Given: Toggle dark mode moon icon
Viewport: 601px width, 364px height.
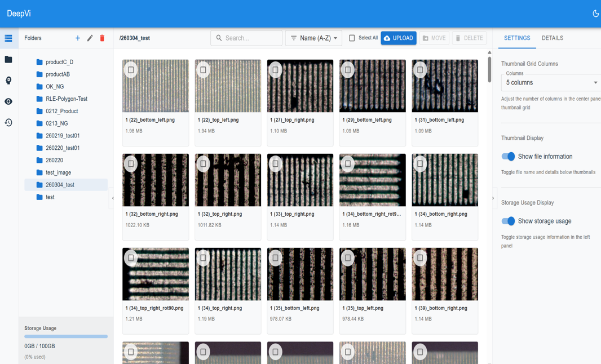Looking at the screenshot, I should [595, 14].
